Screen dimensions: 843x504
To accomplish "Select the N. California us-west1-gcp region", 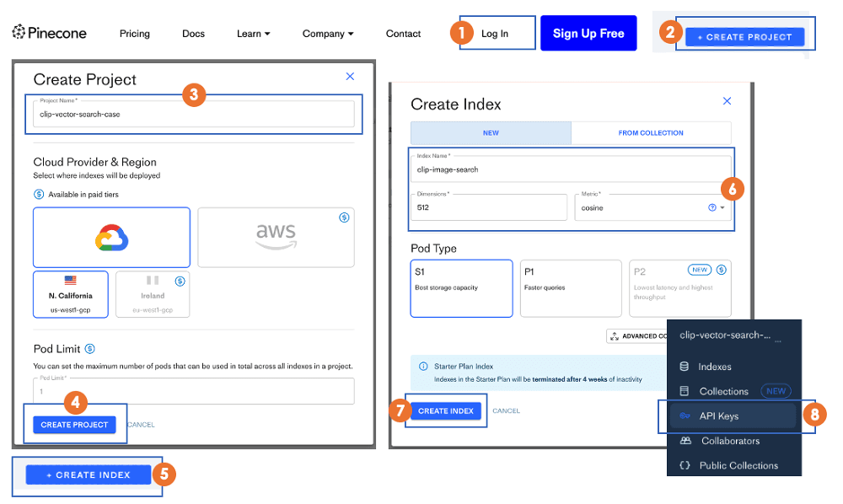I will click(x=70, y=294).
